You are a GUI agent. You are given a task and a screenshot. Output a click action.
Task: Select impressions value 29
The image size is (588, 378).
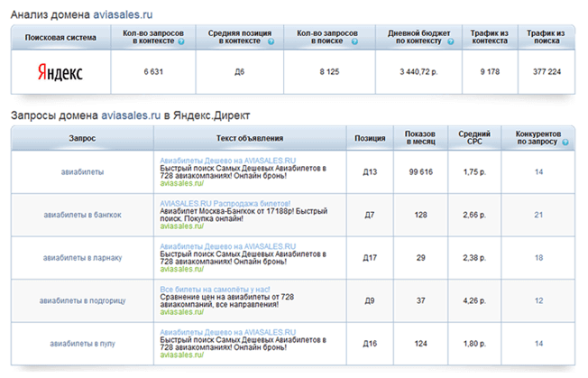421,258
